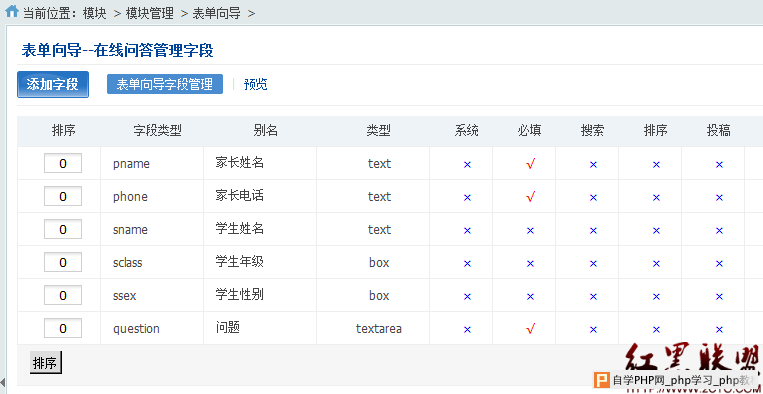Focus the sort order field for phone
The height and width of the screenshot is (394, 763).
(x=63, y=196)
